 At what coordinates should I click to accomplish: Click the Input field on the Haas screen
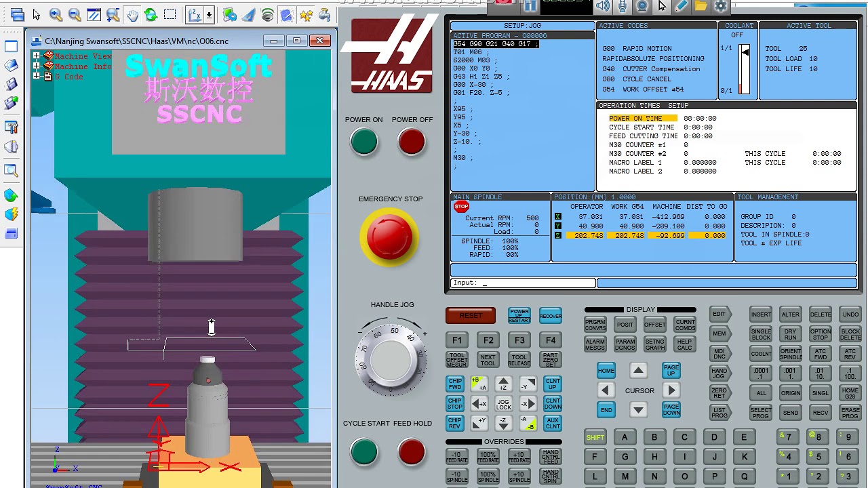[523, 283]
